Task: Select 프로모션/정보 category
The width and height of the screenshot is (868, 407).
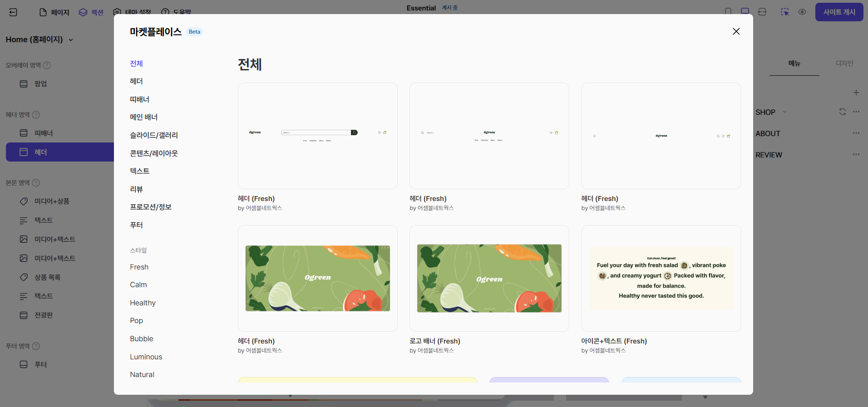Action: [x=151, y=207]
